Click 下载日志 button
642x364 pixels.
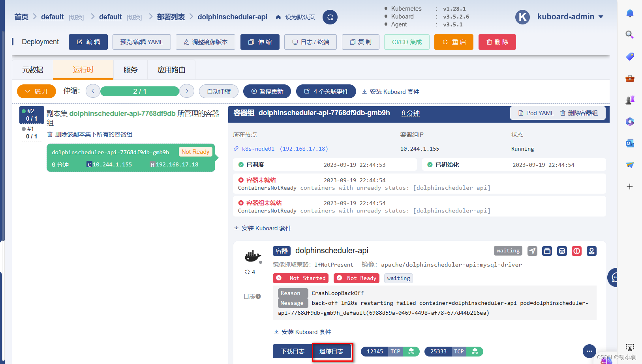pyautogui.click(x=293, y=351)
